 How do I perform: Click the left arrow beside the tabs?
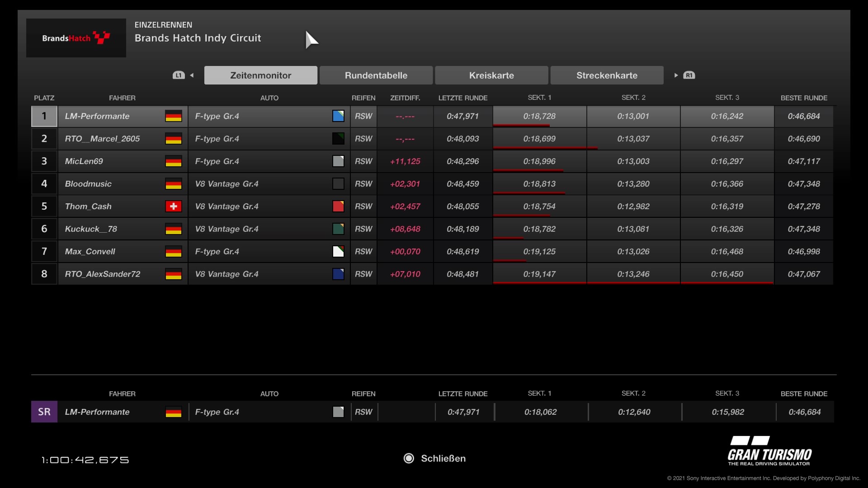click(x=192, y=75)
